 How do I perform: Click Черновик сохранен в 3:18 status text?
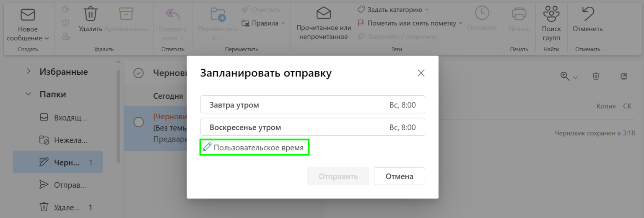[x=595, y=133]
